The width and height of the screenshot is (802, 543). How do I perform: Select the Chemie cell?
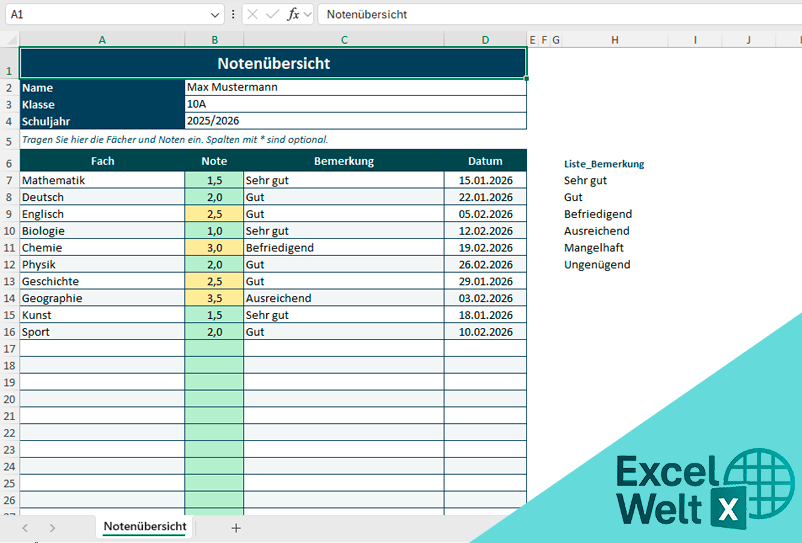pos(102,248)
